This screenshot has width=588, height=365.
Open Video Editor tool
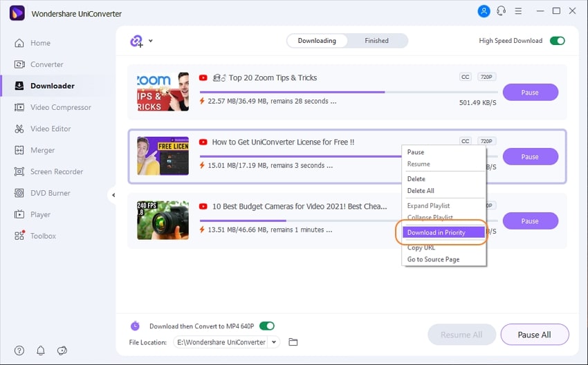[x=42, y=129]
